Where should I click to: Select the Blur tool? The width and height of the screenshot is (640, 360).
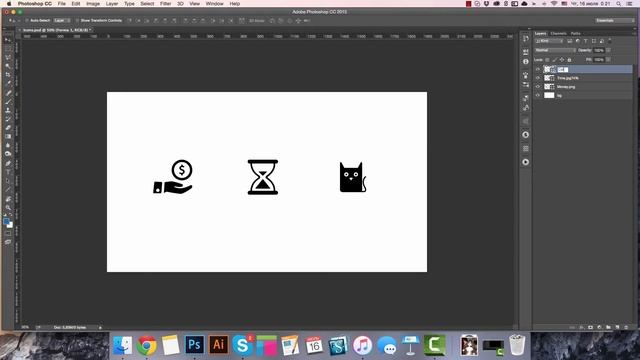pyautogui.click(x=8, y=145)
